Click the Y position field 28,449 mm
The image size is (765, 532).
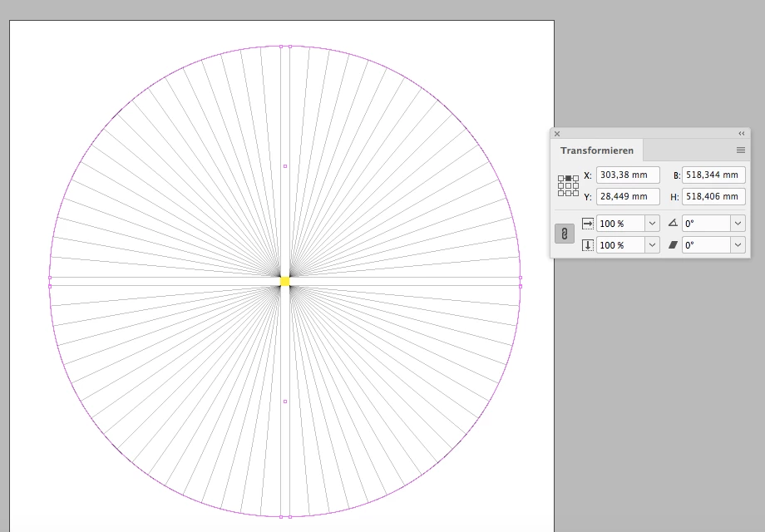pyautogui.click(x=628, y=196)
